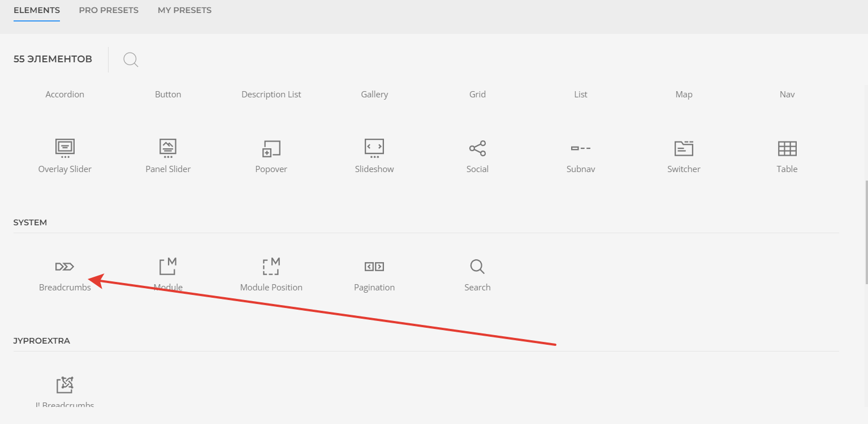Open element search via magnifier icon

coord(131,59)
